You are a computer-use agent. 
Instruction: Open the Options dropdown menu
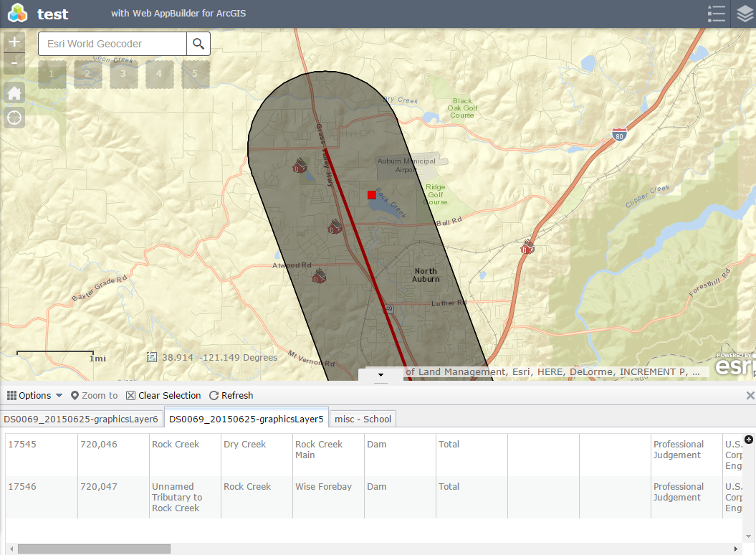pos(34,395)
